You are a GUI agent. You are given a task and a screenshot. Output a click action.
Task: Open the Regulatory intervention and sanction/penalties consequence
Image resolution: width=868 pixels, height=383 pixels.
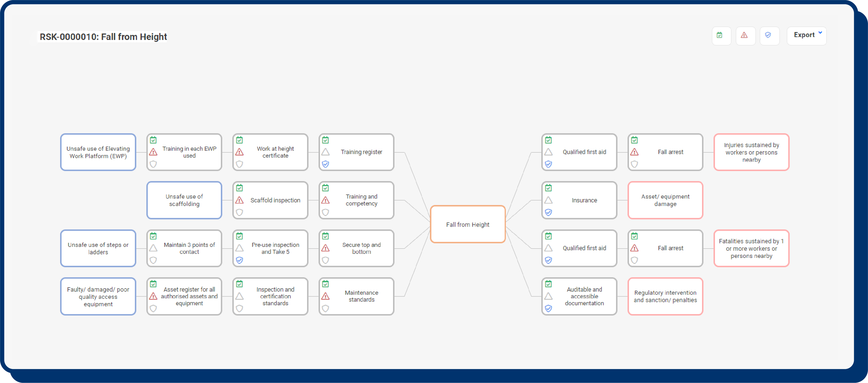(665, 296)
